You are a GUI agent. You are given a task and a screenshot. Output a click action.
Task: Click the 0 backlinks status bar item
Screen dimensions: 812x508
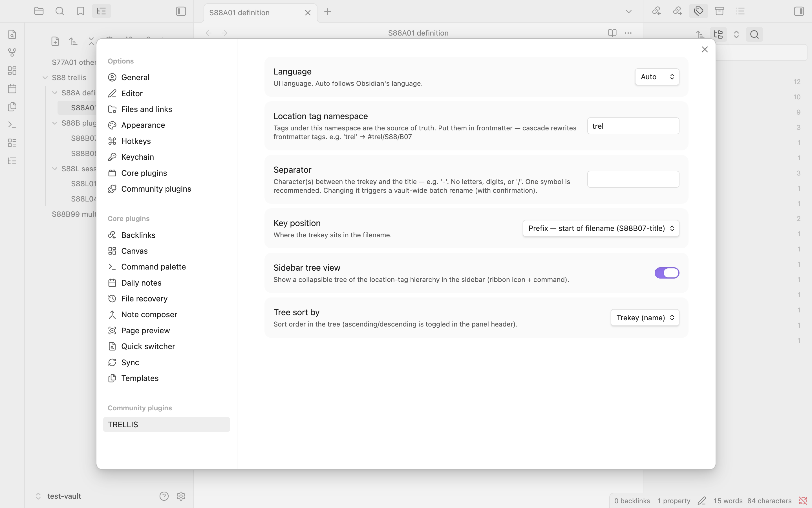point(632,501)
